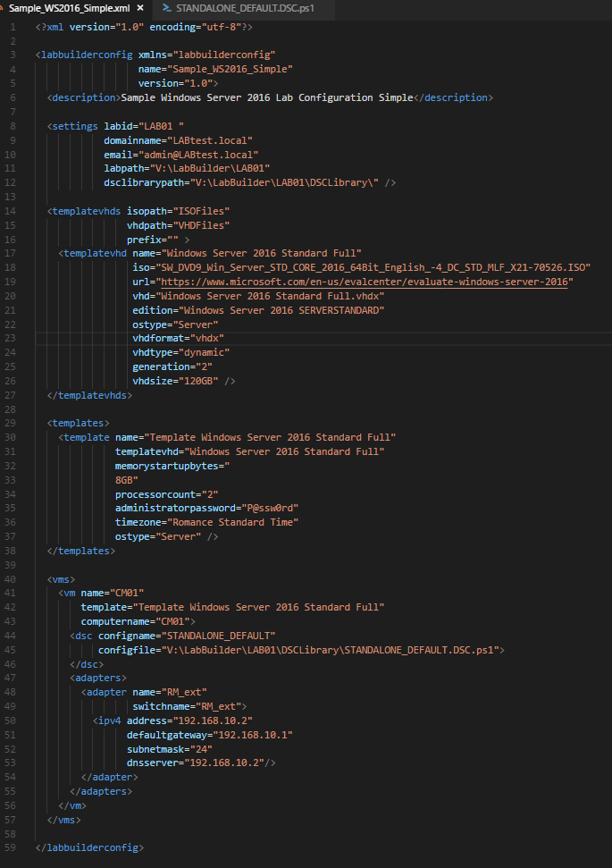Click the PowerShell file icon on second tab
This screenshot has width=612, height=868.
click(x=166, y=8)
